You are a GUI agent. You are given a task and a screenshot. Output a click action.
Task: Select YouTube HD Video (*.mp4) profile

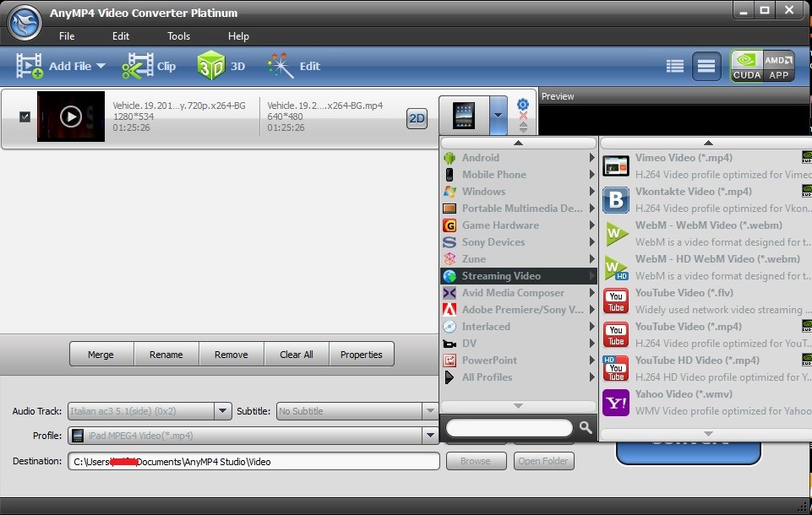tap(706, 369)
